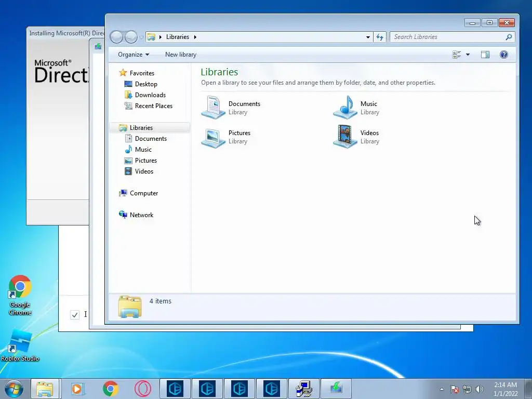532x399 pixels.
Task: Select Documents under Libraries in sidebar
Action: (151, 138)
